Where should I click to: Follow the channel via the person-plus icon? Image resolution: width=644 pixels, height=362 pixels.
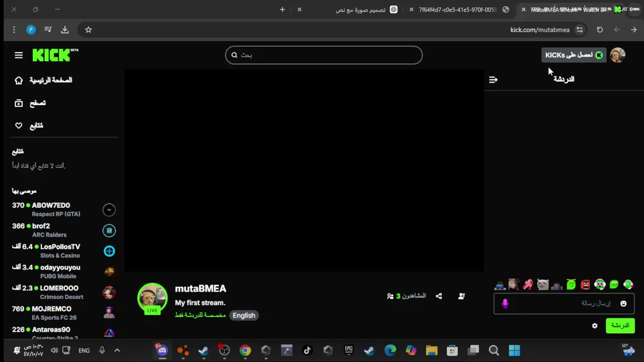pyautogui.click(x=461, y=296)
